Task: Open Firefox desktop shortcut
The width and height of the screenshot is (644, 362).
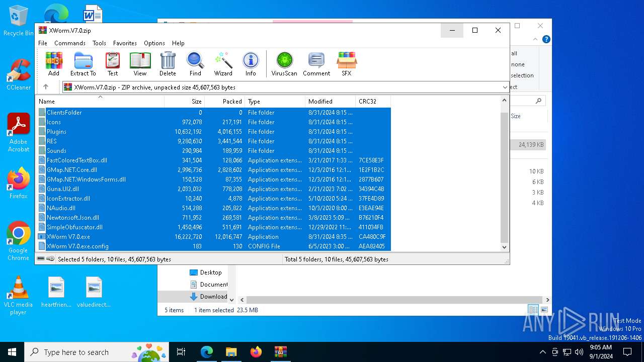Action: pos(18,184)
